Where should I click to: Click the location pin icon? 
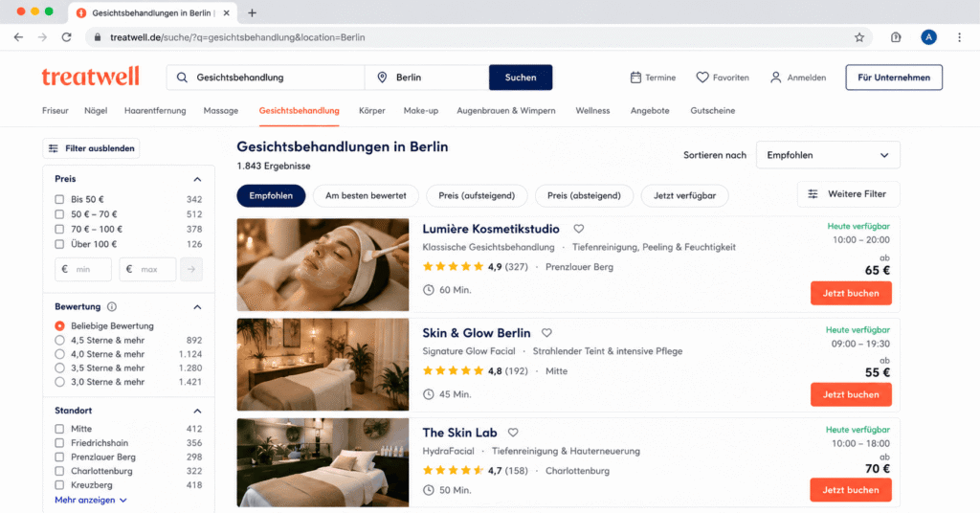(382, 78)
